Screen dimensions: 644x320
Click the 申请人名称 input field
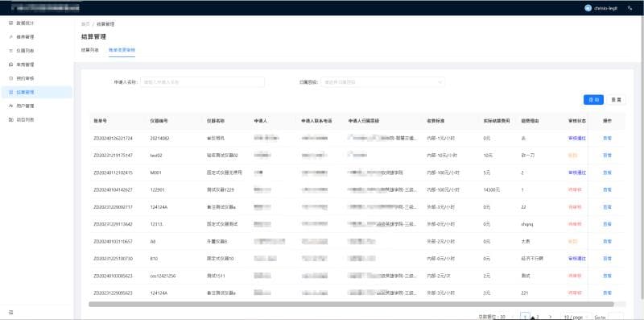click(x=203, y=82)
